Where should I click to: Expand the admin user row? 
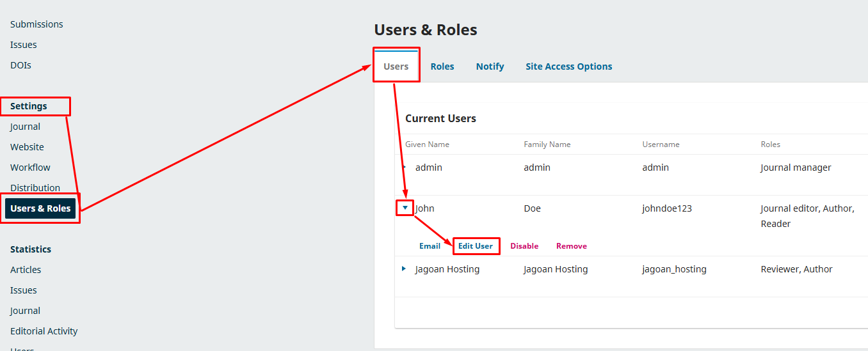[x=404, y=167]
